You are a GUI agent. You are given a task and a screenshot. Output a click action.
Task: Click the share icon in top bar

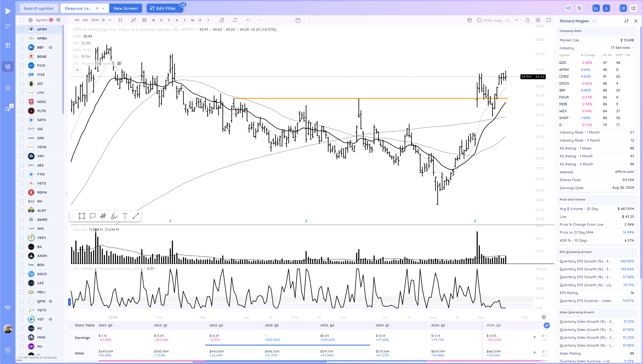pyautogui.click(x=568, y=8)
